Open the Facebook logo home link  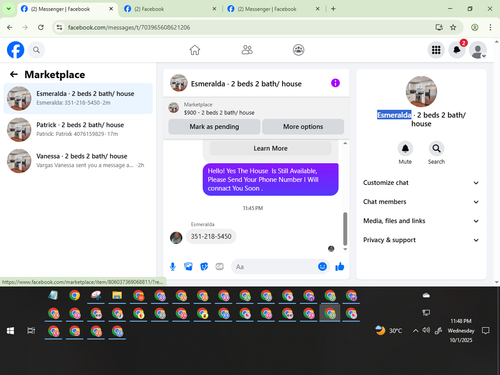point(15,50)
